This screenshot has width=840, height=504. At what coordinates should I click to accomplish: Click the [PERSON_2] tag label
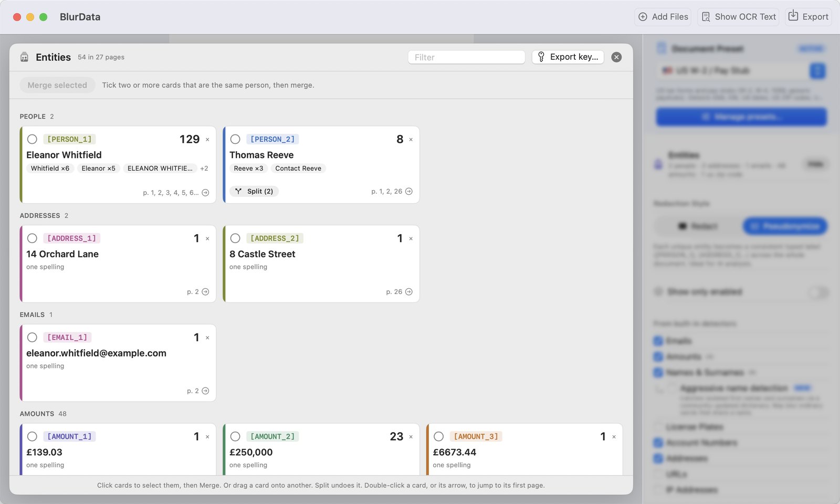pos(272,139)
